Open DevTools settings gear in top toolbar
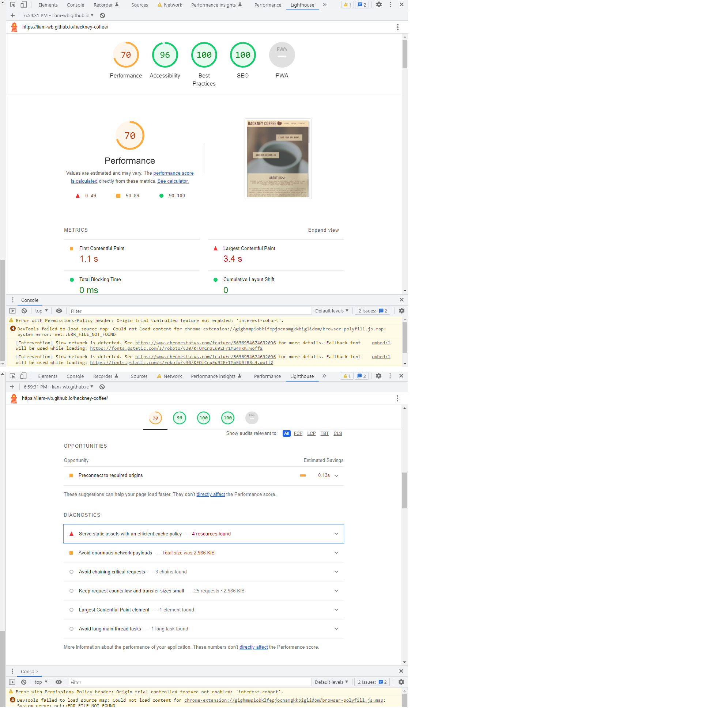The height and width of the screenshot is (728, 702). point(379,5)
